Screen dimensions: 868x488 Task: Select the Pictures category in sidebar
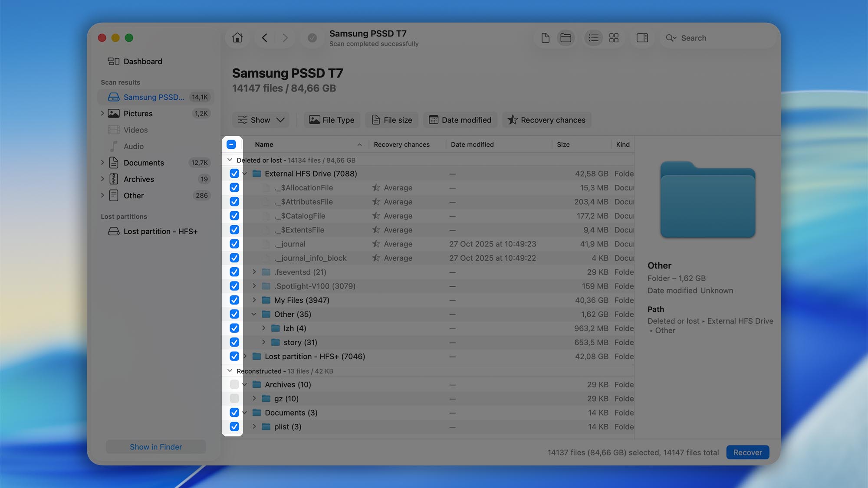point(138,113)
